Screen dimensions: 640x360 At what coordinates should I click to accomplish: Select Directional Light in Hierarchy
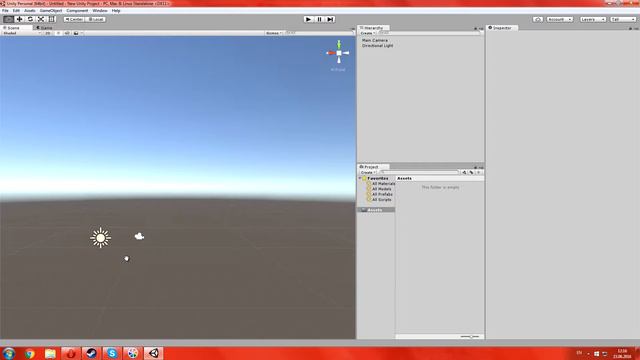click(378, 46)
